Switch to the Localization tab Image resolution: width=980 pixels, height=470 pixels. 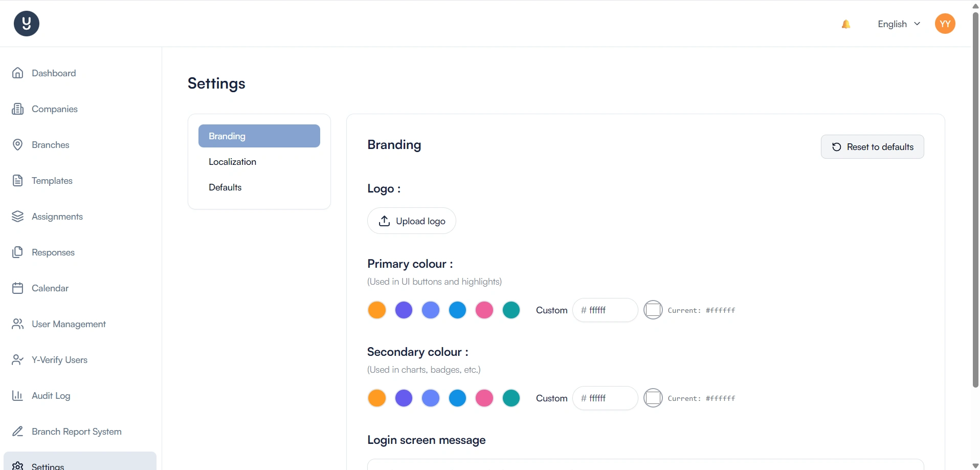coord(233,162)
